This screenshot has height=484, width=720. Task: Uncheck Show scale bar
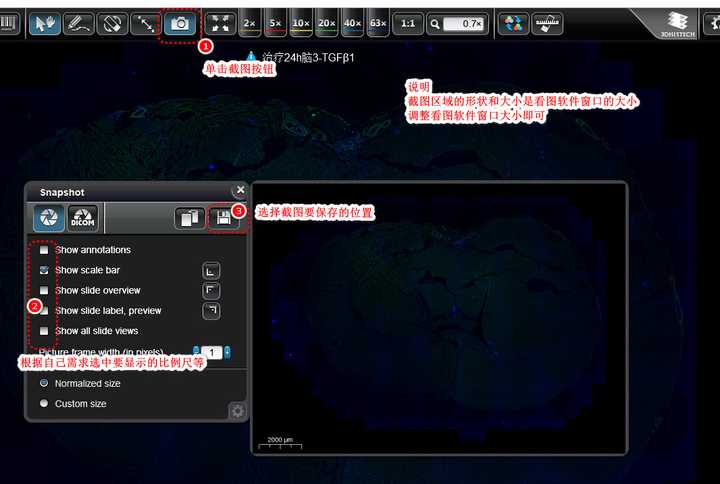pyautogui.click(x=44, y=270)
